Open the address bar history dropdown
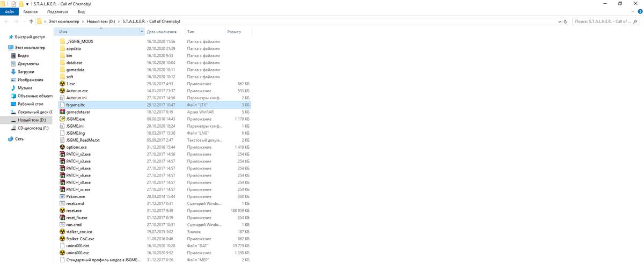 point(559,21)
